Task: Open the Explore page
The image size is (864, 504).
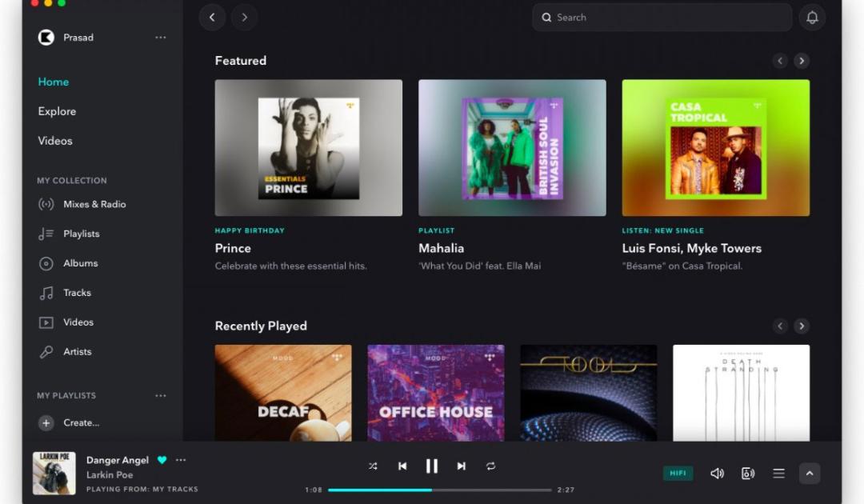Action: (57, 111)
